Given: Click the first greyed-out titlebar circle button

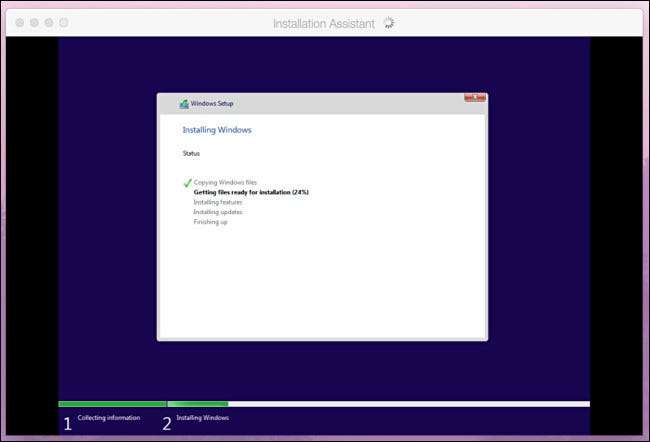Looking at the screenshot, I should coord(19,23).
